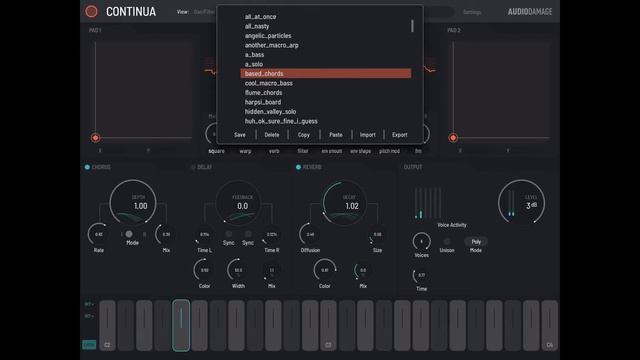Click the Voices knob

tap(422, 241)
